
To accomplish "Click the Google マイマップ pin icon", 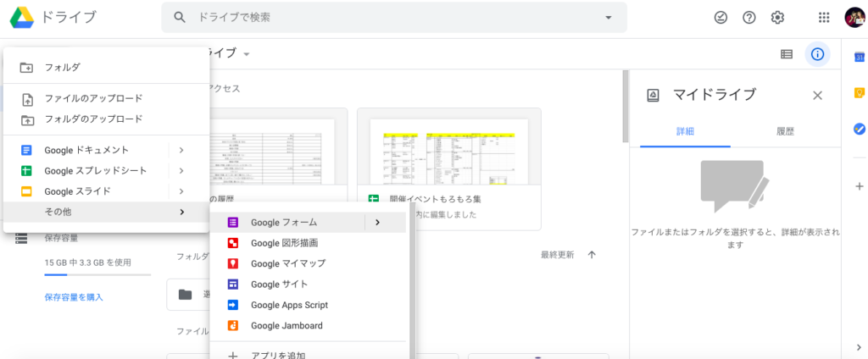I will click(233, 263).
